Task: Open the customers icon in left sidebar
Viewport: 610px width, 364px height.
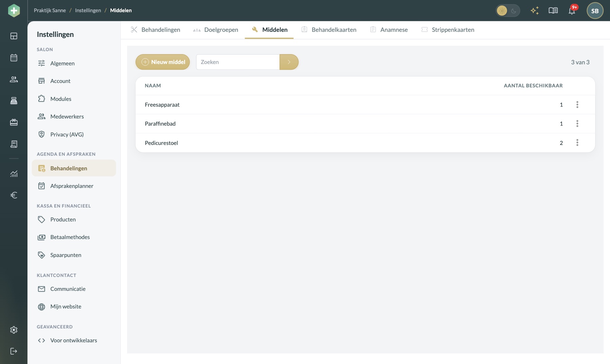Action: point(14,79)
